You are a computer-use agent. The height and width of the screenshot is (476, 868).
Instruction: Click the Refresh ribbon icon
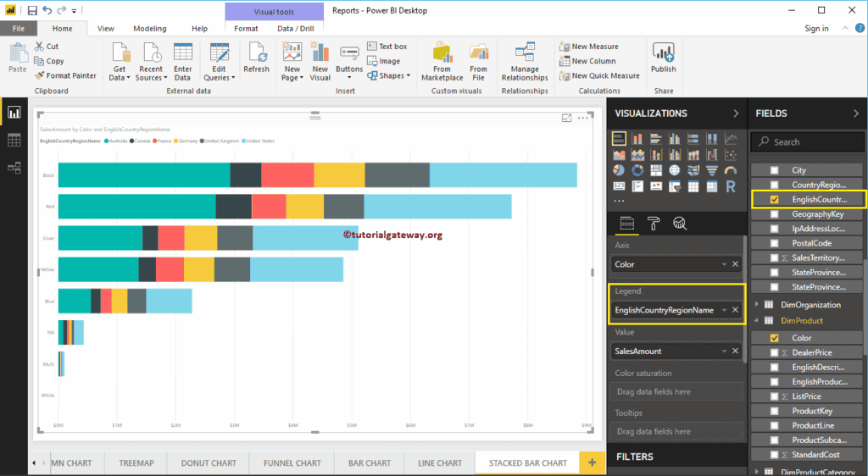pyautogui.click(x=256, y=58)
